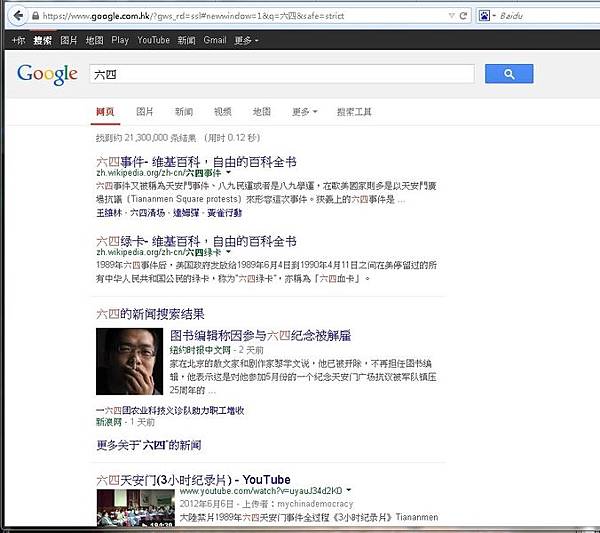Expand the dropdown arrow beside zh.wikipedia.org/zh-cn/六四绿卡
Viewport: 600px width, 533px height.
(x=228, y=252)
